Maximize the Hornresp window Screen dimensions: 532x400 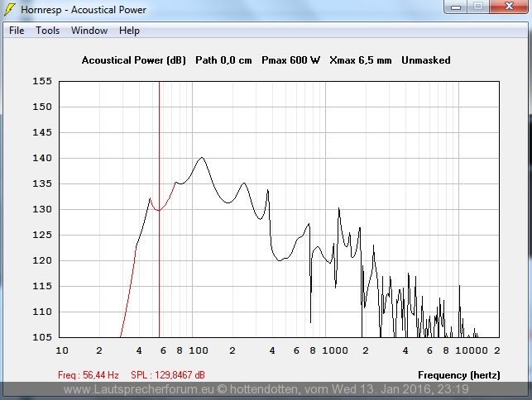[x=477, y=7]
